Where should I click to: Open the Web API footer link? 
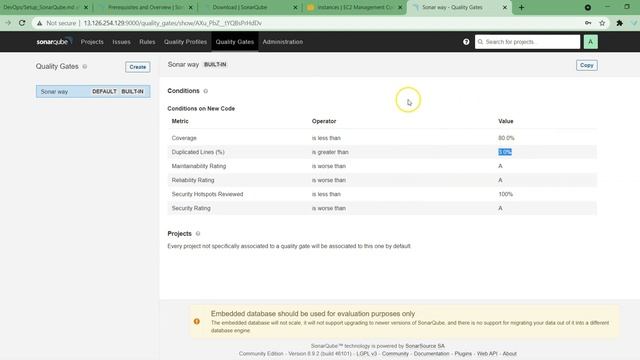pos(487,353)
